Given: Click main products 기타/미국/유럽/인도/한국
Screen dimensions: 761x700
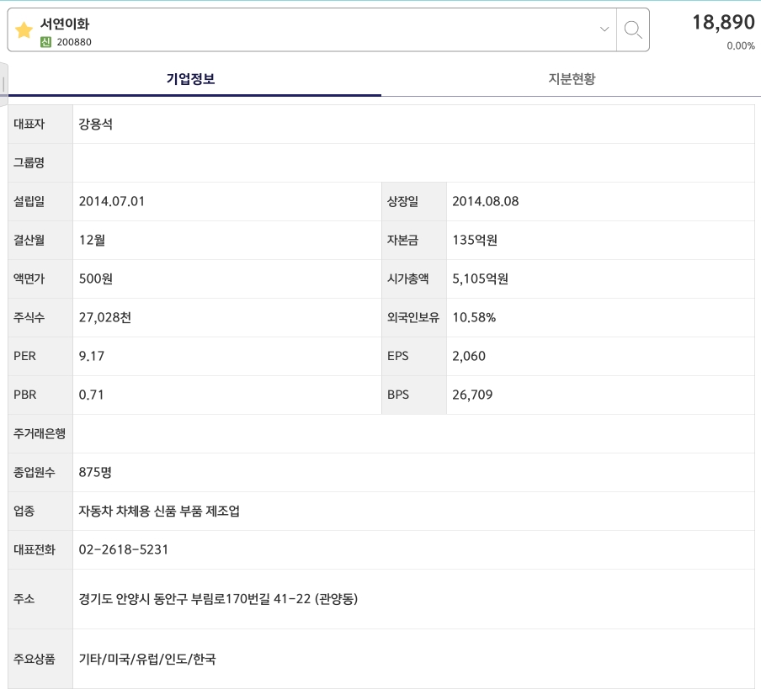Looking at the screenshot, I should [147, 659].
